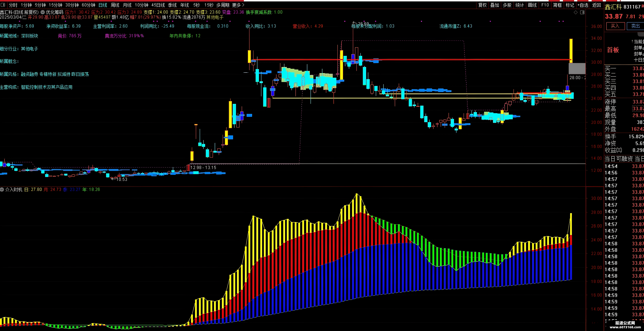Viewport: 644px width, 331px height.
Task: Expand the 介入时机 indicator dropdown arrow
Action: (x=2, y=190)
